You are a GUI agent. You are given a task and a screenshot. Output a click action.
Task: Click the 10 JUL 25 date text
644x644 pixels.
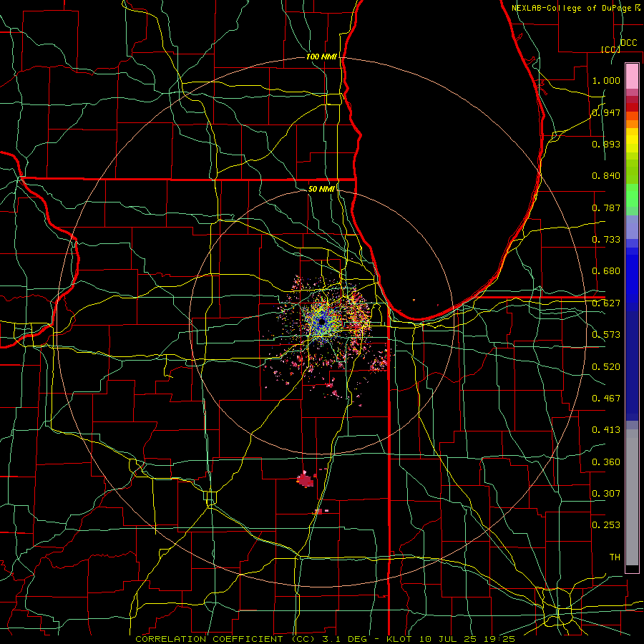coord(449,639)
